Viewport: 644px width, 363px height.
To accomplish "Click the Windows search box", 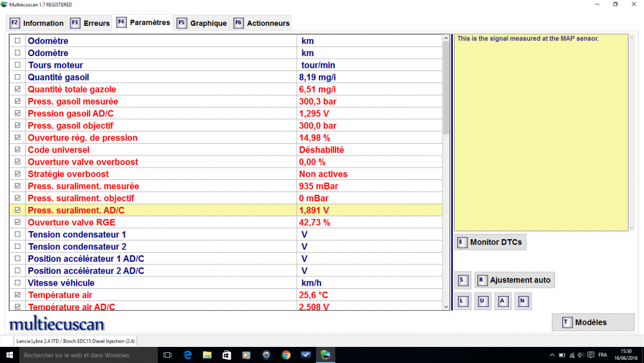I will tap(84, 355).
